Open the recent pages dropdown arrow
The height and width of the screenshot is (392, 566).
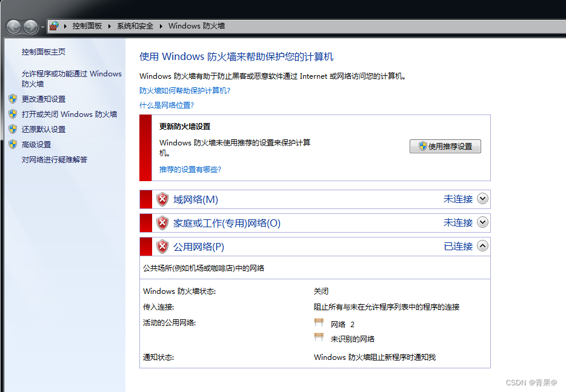coord(42,27)
